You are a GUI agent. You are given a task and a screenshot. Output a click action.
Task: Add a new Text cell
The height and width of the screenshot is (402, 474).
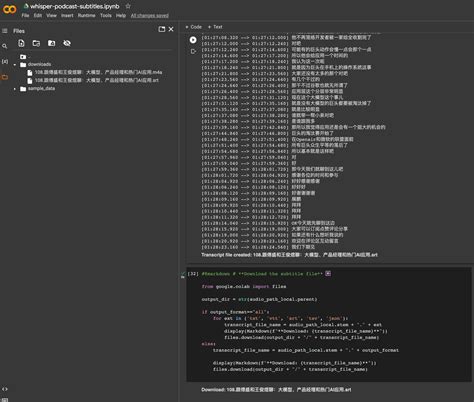click(x=215, y=27)
